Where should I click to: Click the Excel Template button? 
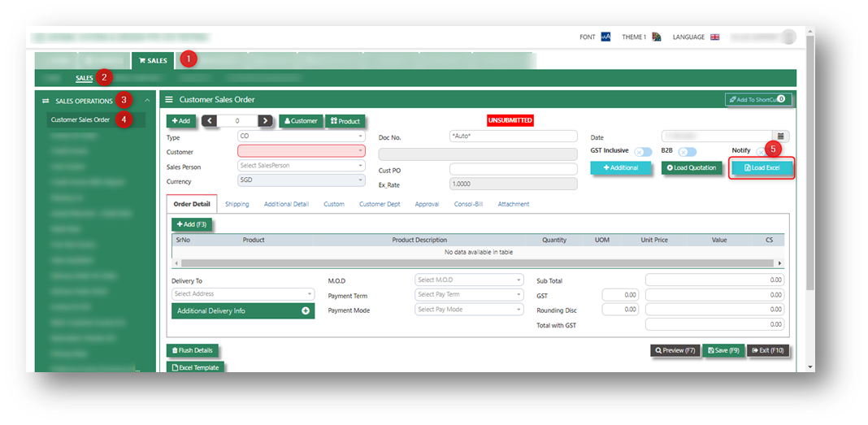[x=195, y=366]
